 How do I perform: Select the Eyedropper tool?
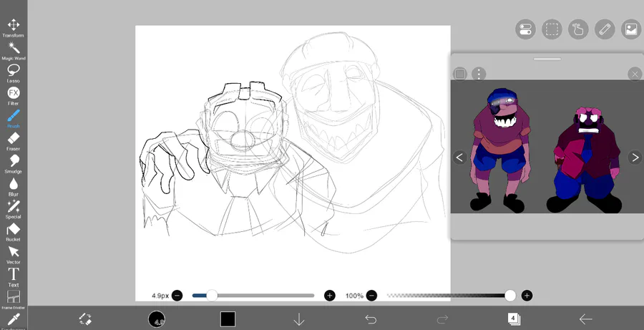[13, 321]
